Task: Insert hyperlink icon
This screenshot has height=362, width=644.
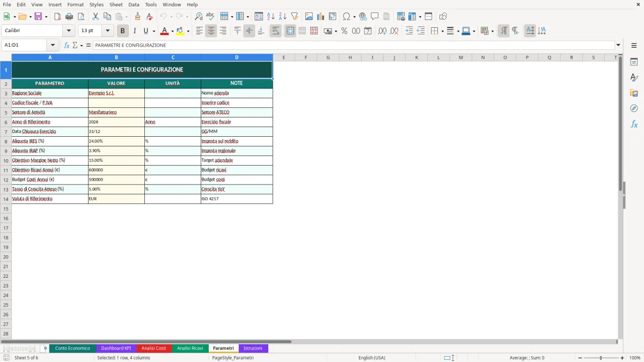Action: 363,17
